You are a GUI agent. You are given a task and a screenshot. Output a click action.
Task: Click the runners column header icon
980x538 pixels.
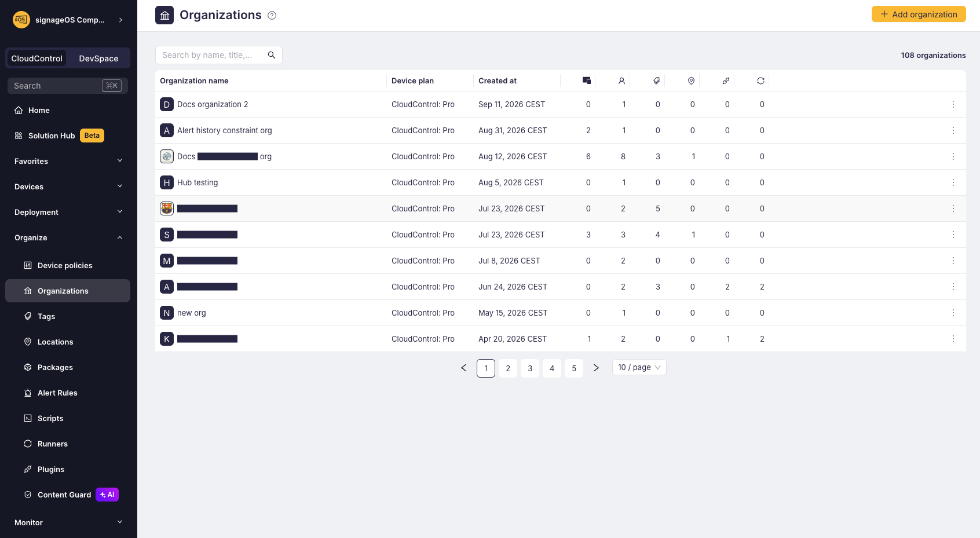coord(760,80)
